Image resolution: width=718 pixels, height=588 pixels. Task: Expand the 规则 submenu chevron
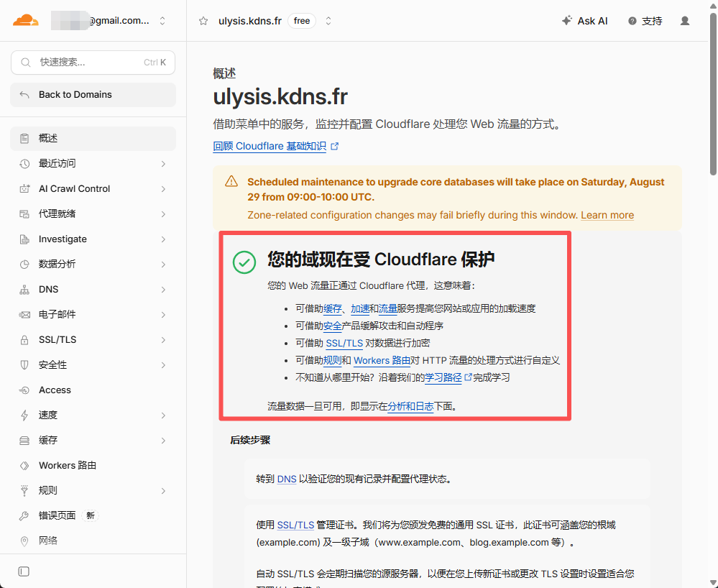click(x=163, y=491)
